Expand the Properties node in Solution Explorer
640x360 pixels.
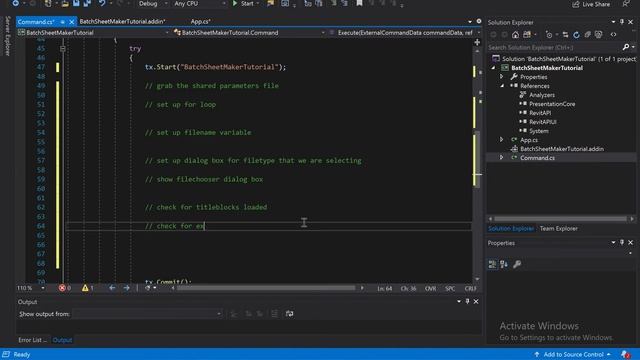pos(502,77)
